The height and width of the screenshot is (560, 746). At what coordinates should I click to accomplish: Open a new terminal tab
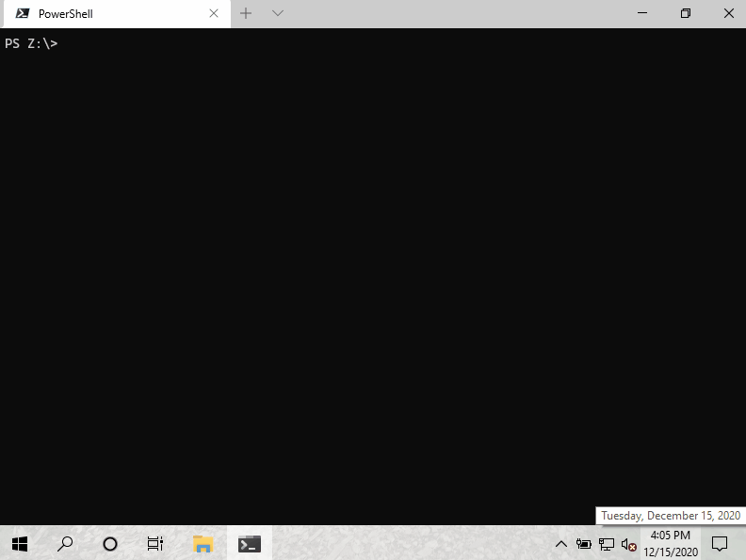coord(246,13)
